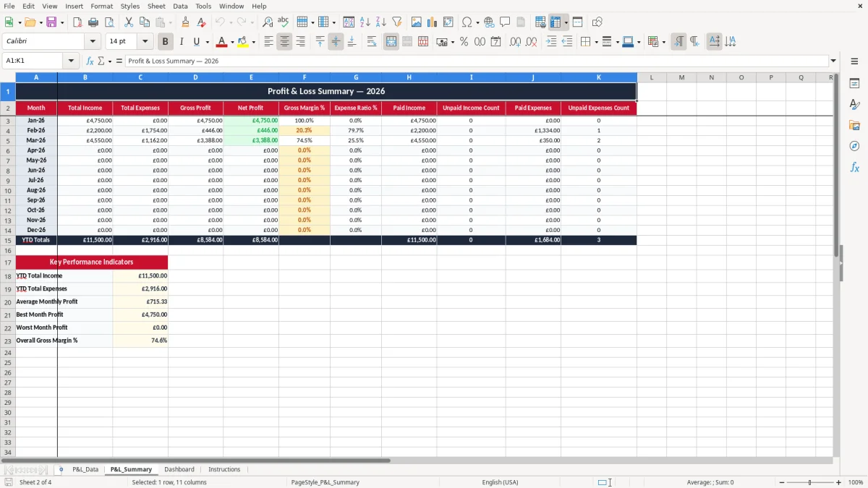Click the AutoFilter funnel icon
The width and height of the screenshot is (868, 488).
click(x=396, y=22)
